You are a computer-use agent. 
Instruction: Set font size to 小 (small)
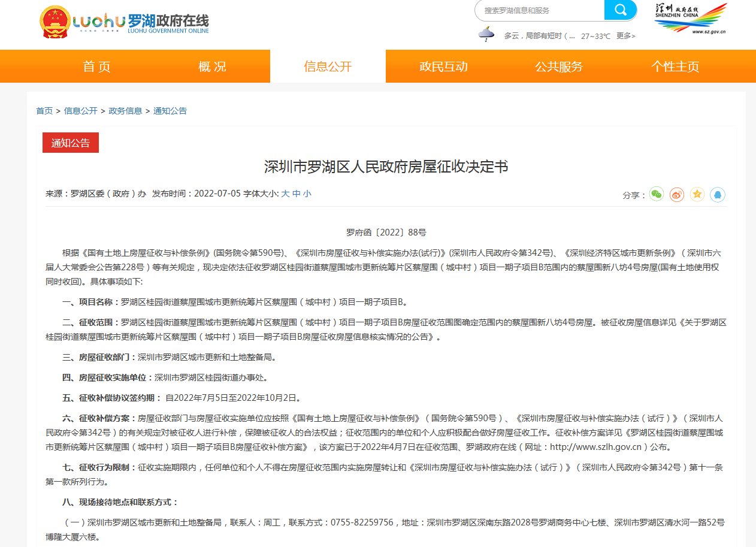(307, 194)
